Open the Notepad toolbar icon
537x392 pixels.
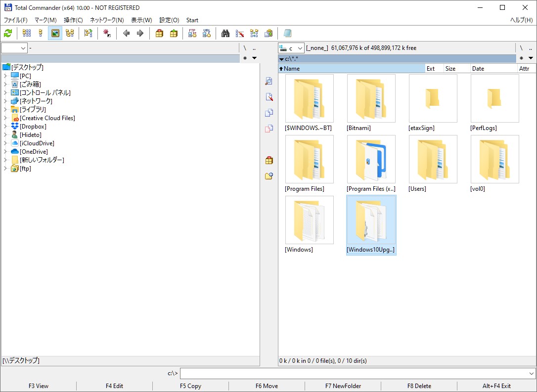[x=287, y=33]
